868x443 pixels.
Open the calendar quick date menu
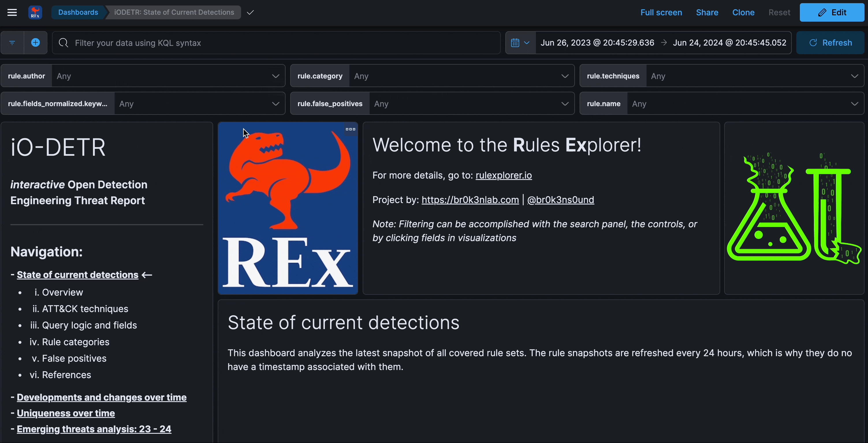[520, 43]
